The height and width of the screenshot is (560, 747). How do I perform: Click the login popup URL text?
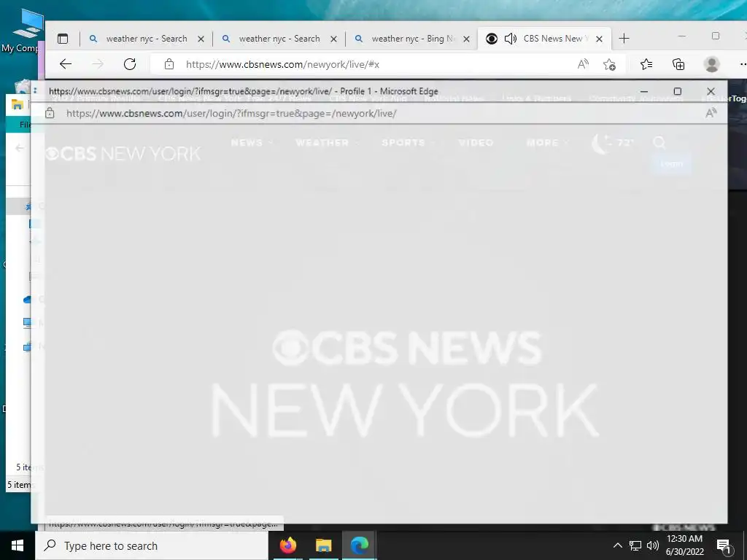(231, 113)
